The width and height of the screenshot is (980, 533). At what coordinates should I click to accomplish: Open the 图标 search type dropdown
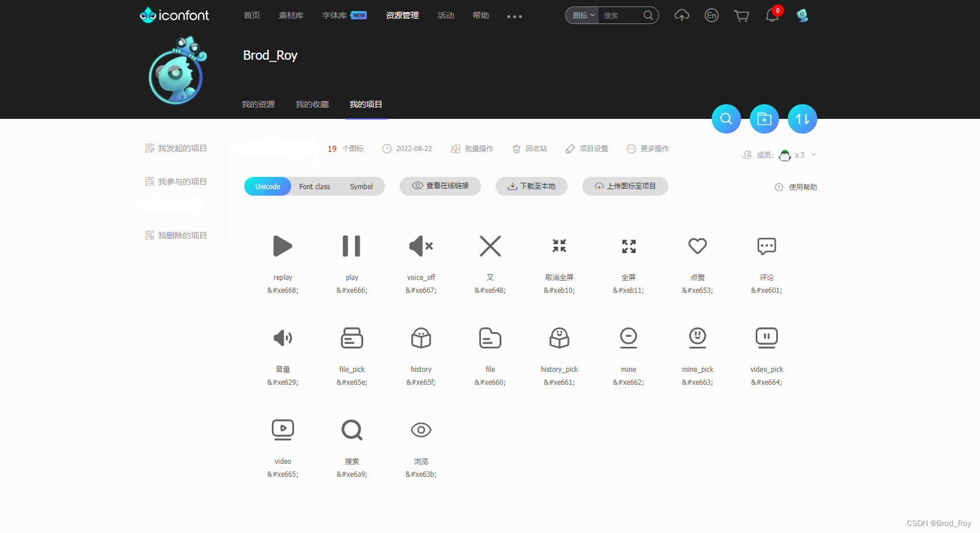tap(584, 15)
